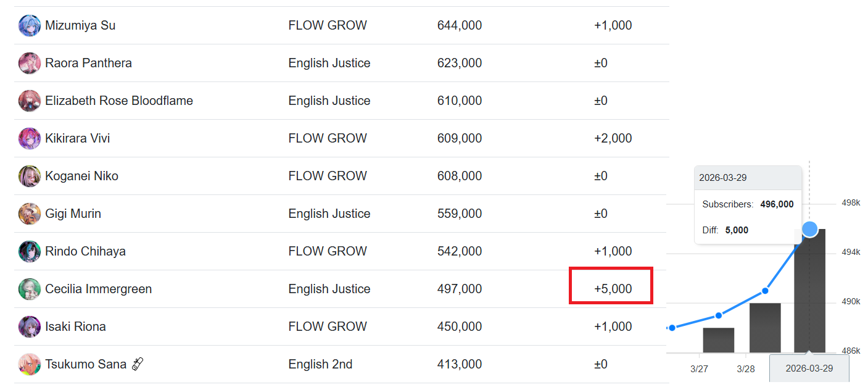
Task: Click subscriber count 609,000
Action: coord(460,139)
